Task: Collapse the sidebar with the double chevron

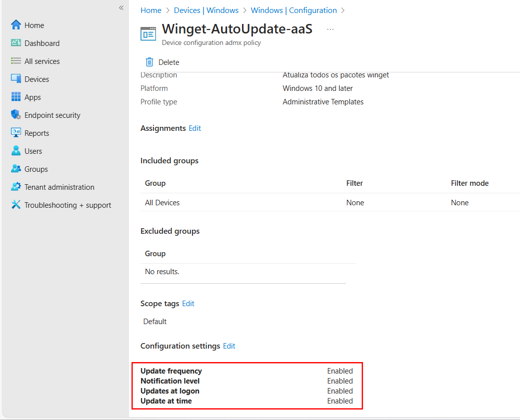Action: coord(121,7)
